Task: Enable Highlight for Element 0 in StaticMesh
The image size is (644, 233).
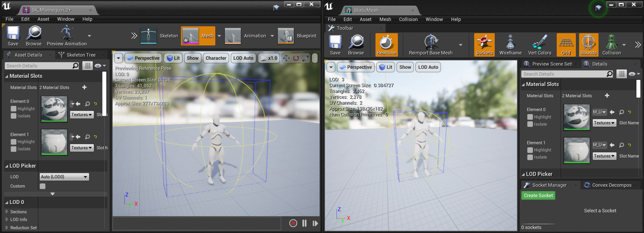Action: coord(530,117)
